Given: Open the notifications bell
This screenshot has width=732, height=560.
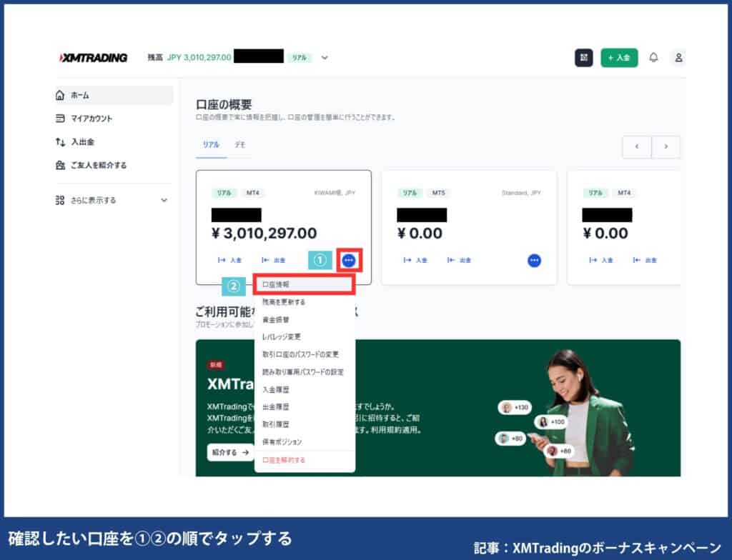Looking at the screenshot, I should [653, 57].
